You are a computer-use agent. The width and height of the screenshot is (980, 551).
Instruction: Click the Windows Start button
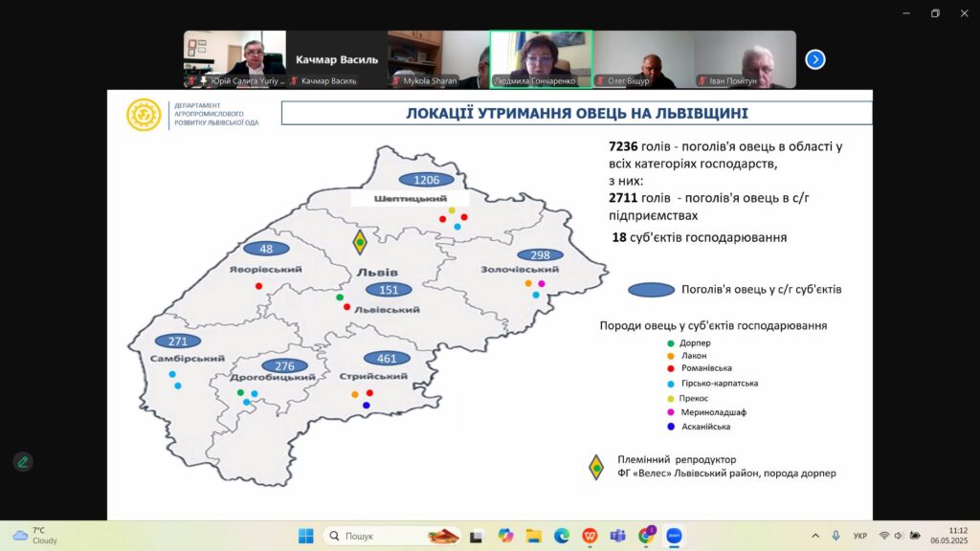305,536
